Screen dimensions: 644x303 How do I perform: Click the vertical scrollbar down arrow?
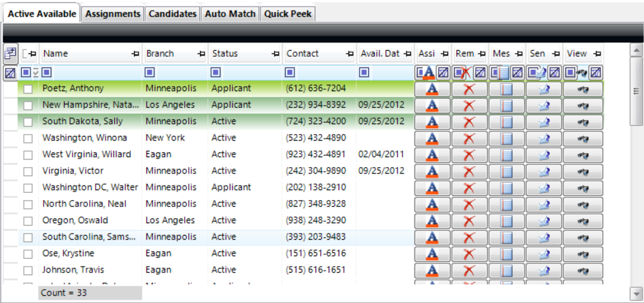636,293
